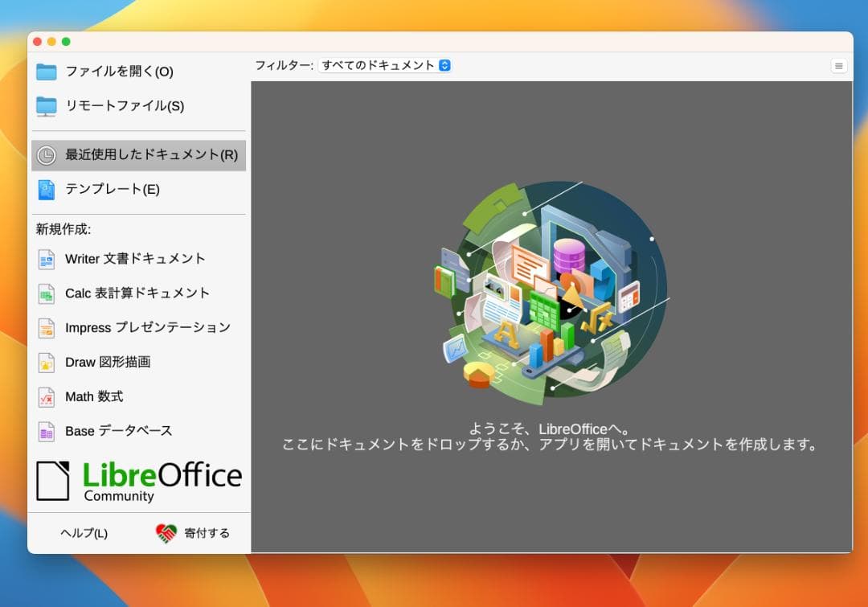Click the リモートファイル folder icon
Image resolution: width=868 pixels, height=607 pixels.
coord(46,105)
